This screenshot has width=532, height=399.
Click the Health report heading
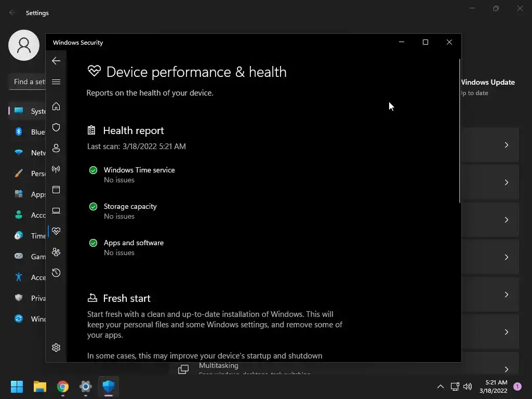coord(134,130)
